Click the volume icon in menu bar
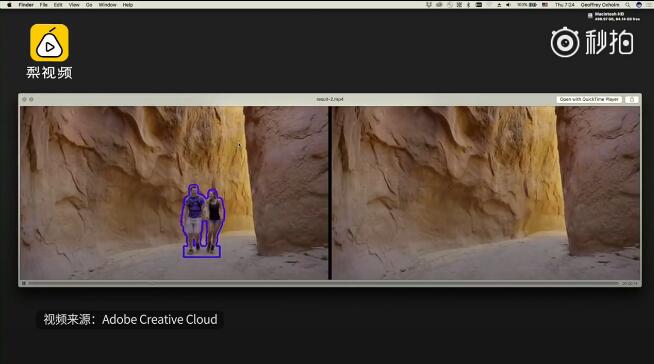Viewport: 654px width, 364px height. pos(508,5)
